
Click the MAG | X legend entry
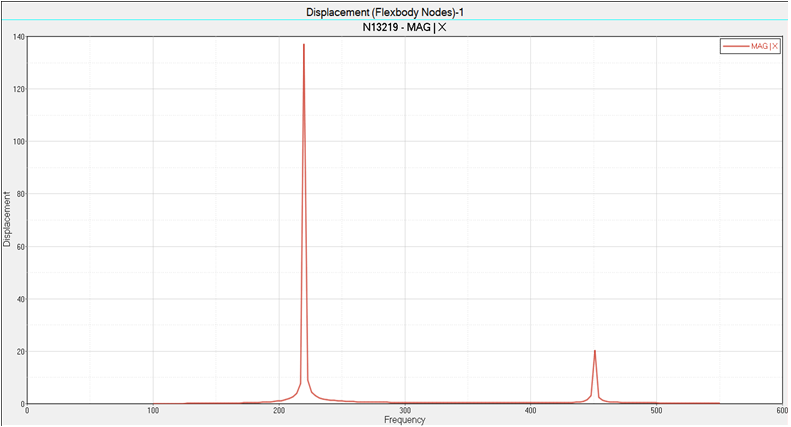750,46
